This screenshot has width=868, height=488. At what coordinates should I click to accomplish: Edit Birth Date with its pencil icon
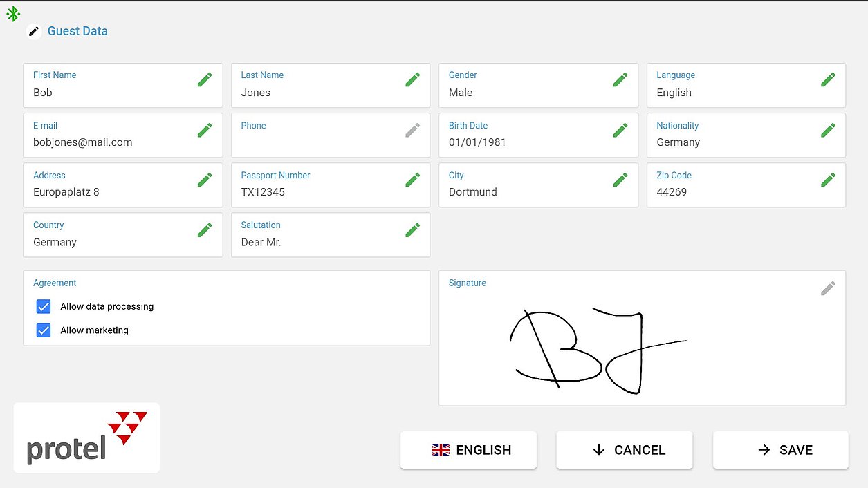click(620, 130)
